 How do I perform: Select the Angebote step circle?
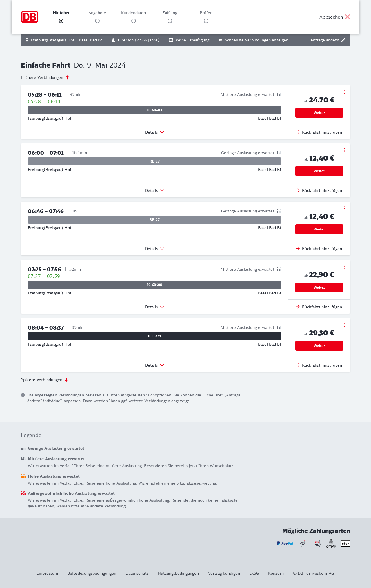(x=97, y=21)
